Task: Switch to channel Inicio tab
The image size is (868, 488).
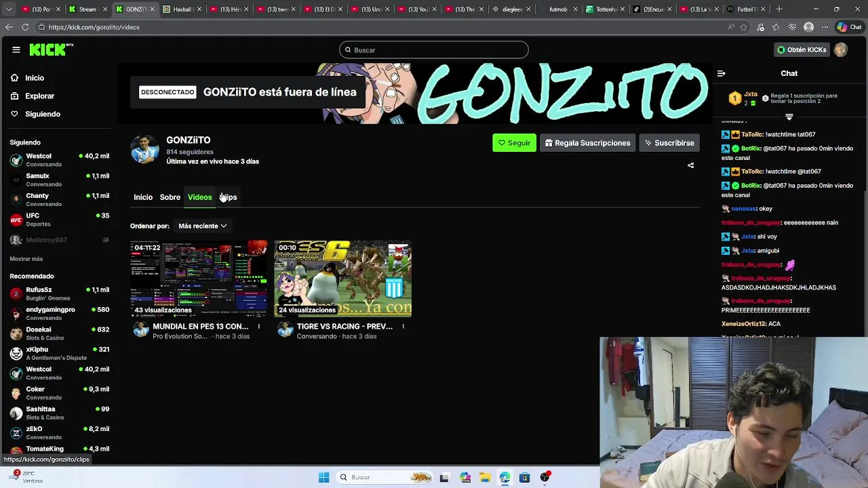Action: coord(143,197)
